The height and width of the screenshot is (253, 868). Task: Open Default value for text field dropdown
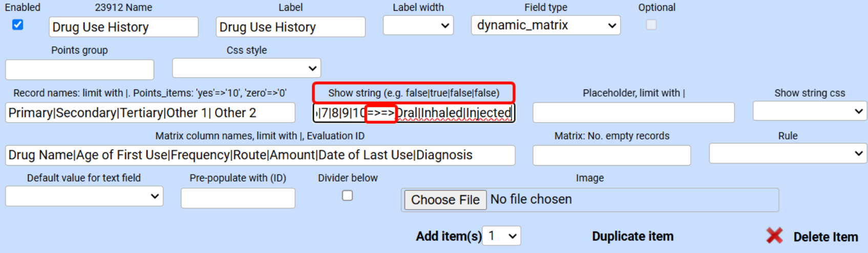coord(84,196)
